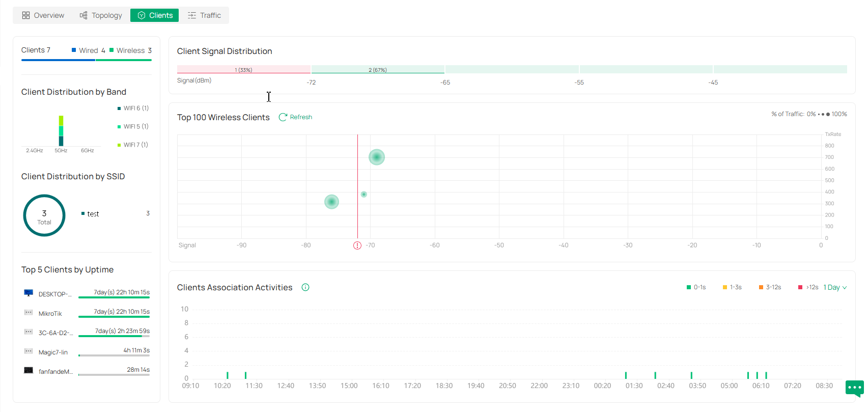The height and width of the screenshot is (412, 868).
Task: Select the 3C-6A-D2- client entry
Action: click(x=87, y=333)
